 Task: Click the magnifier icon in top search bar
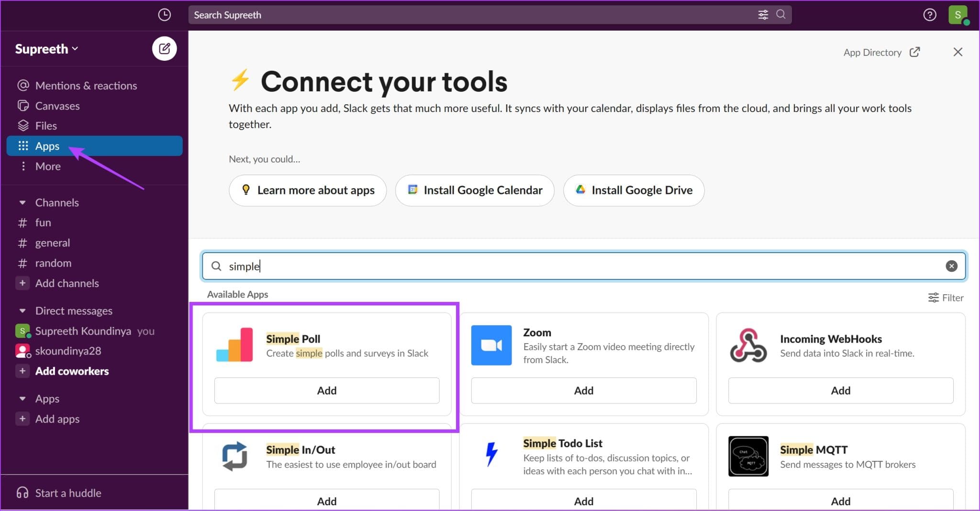pyautogui.click(x=780, y=14)
